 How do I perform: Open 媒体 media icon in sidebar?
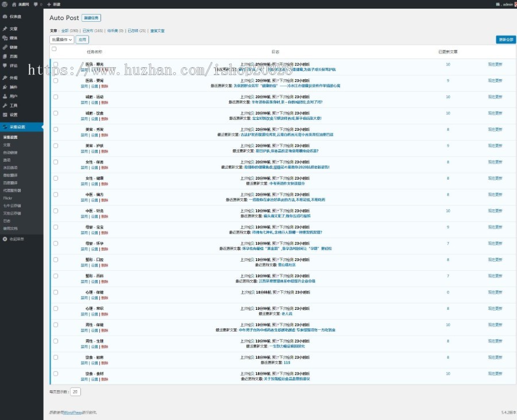5,38
